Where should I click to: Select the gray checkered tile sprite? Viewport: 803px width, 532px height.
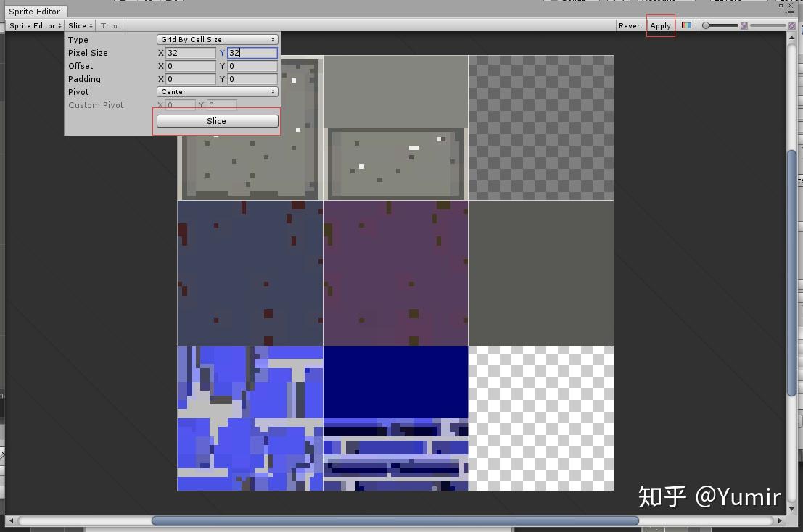(541, 128)
